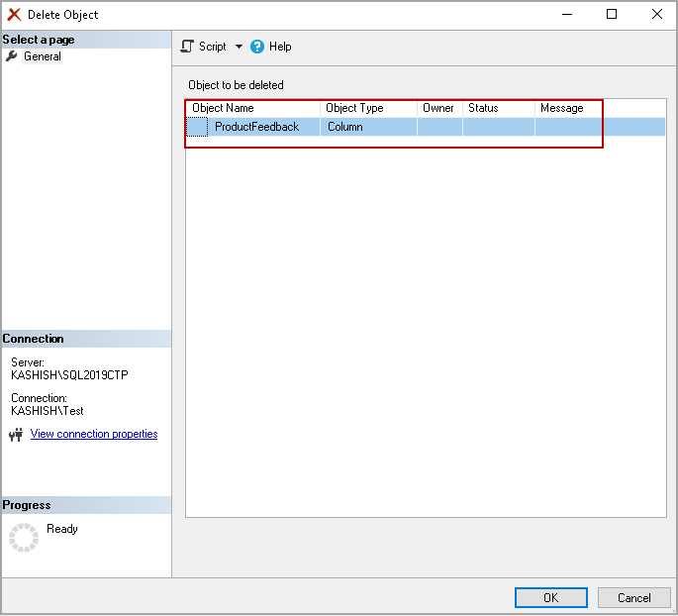Click the Progress spinner icon
Viewport: 678px width, 616px height.
click(24, 538)
